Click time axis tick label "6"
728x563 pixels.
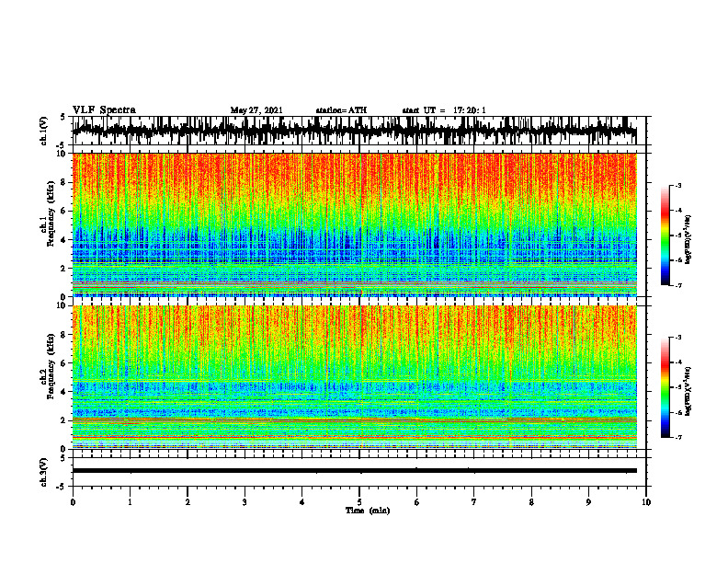pos(417,502)
